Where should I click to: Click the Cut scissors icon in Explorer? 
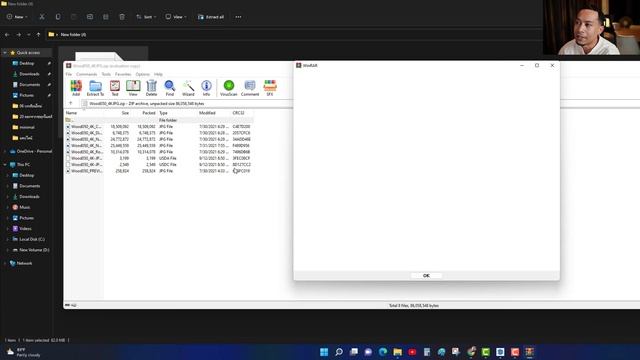click(x=42, y=17)
